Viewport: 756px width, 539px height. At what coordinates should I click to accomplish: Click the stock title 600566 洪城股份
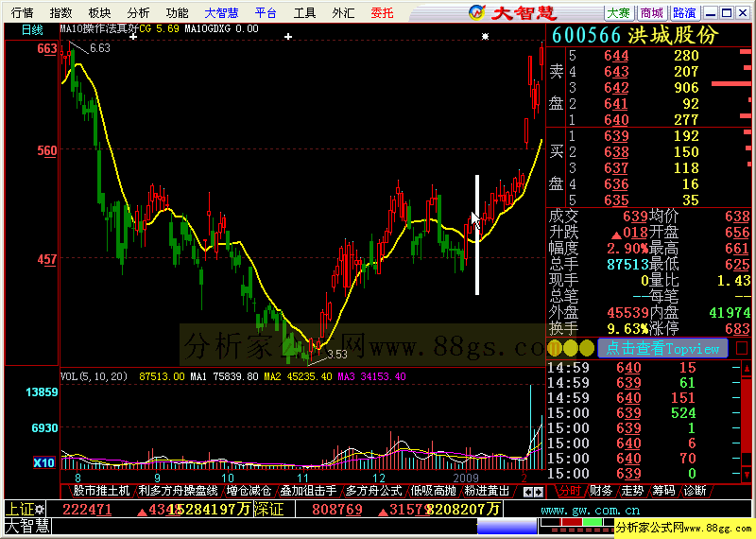[635, 36]
